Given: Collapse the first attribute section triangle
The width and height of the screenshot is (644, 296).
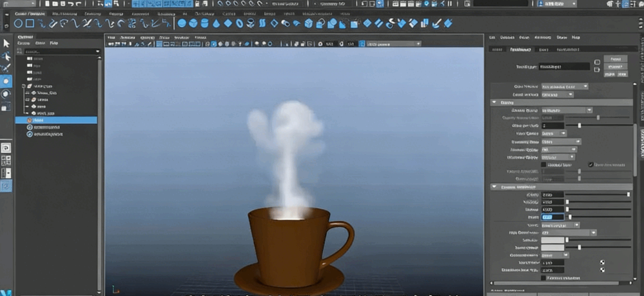Looking at the screenshot, I should pos(494,102).
